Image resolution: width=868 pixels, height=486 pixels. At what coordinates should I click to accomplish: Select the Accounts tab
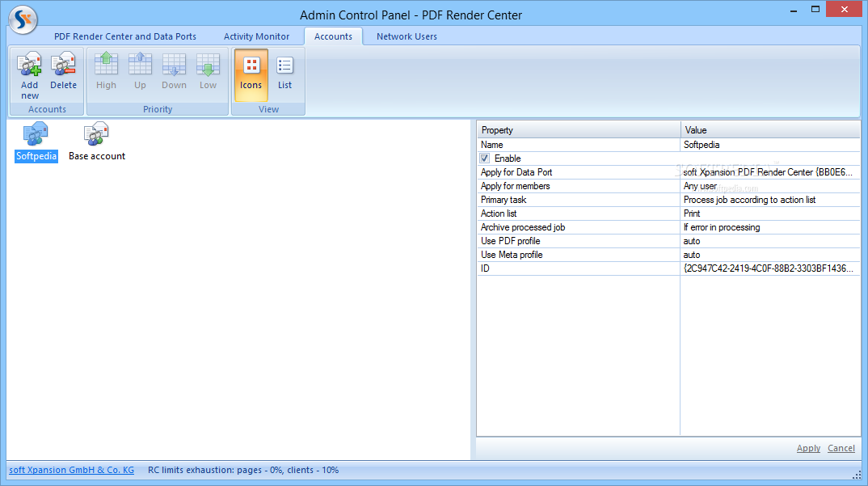tap(333, 36)
